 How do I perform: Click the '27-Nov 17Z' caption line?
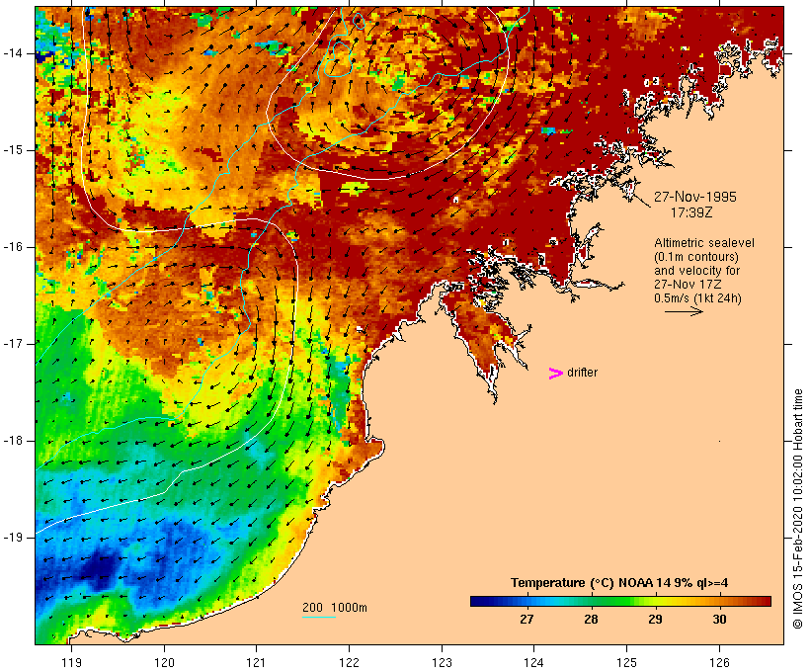point(688,285)
